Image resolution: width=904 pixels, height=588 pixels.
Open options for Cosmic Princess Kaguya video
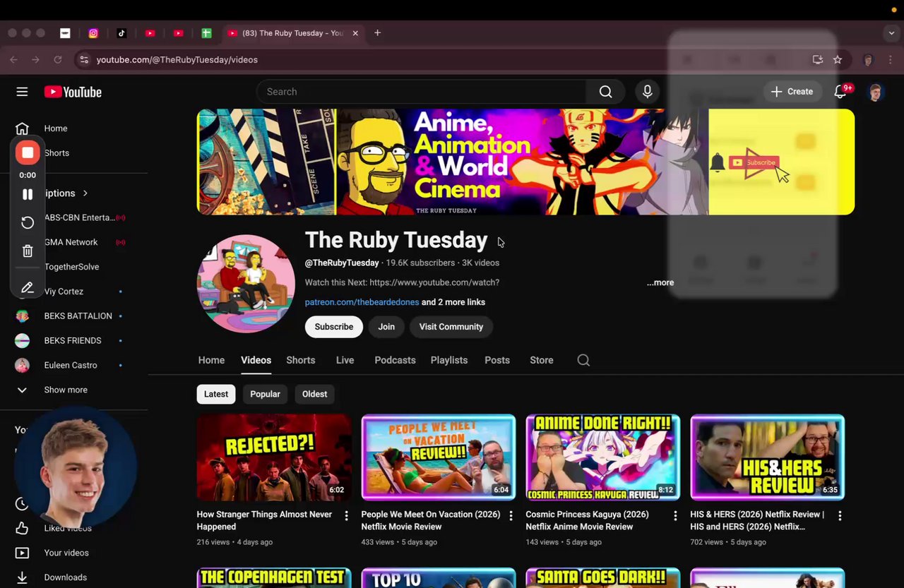tap(675, 516)
